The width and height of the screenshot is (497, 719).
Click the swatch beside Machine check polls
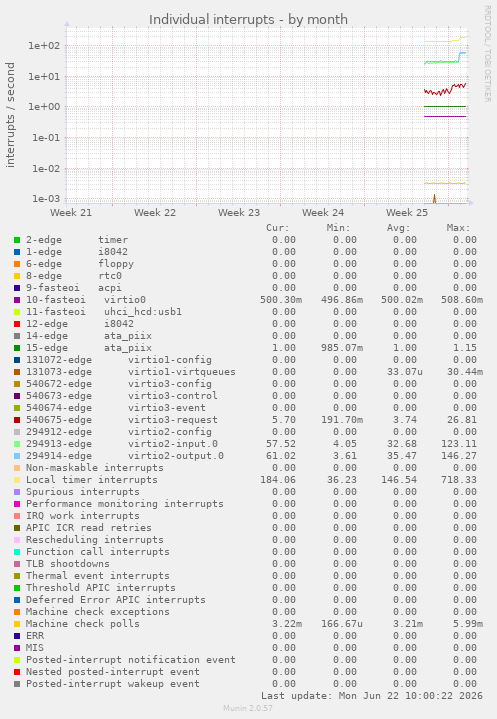pos(17,624)
